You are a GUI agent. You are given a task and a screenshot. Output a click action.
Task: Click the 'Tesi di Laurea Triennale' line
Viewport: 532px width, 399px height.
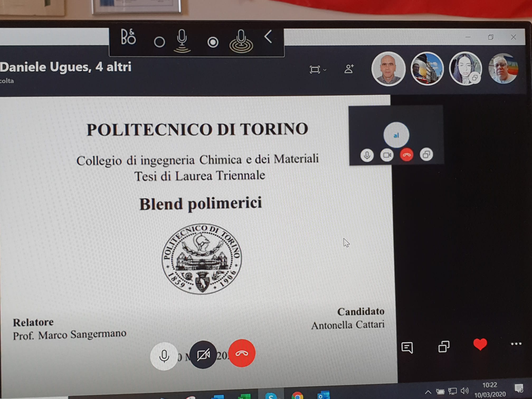(199, 176)
